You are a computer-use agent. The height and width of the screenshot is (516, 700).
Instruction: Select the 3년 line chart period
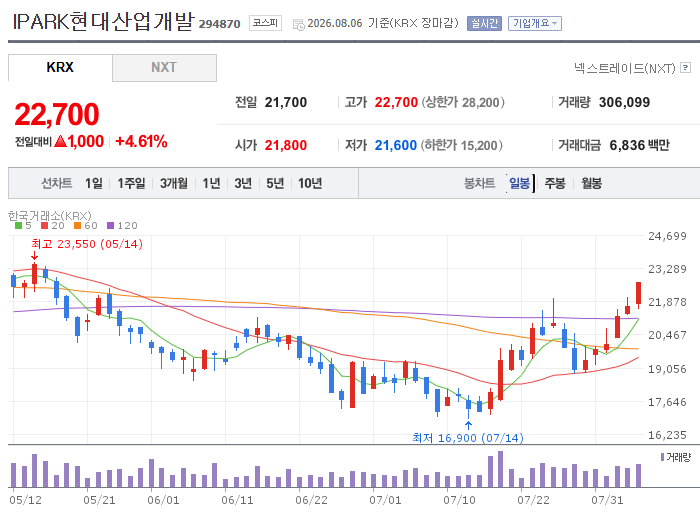click(243, 183)
